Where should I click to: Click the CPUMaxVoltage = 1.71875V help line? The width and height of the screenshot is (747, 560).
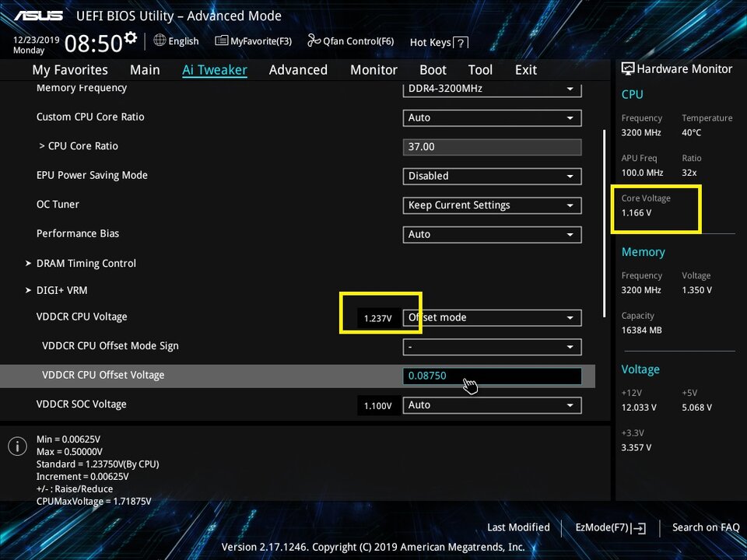pyautogui.click(x=94, y=502)
